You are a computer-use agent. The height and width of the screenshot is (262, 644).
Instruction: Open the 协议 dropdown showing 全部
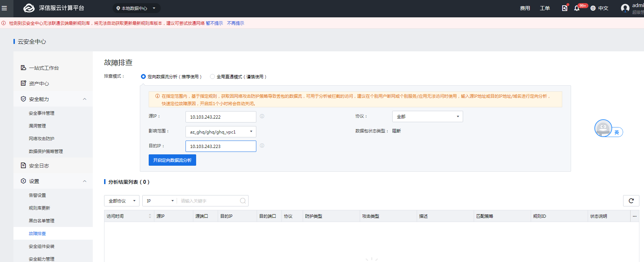point(427,116)
